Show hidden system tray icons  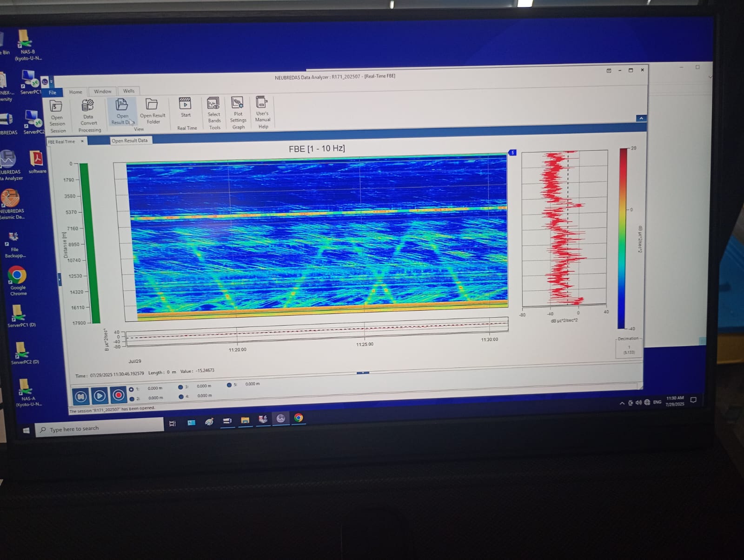tap(622, 403)
